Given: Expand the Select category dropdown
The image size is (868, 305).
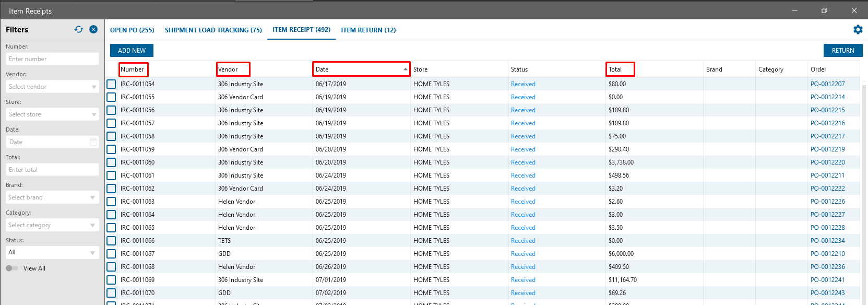Looking at the screenshot, I should (52, 225).
